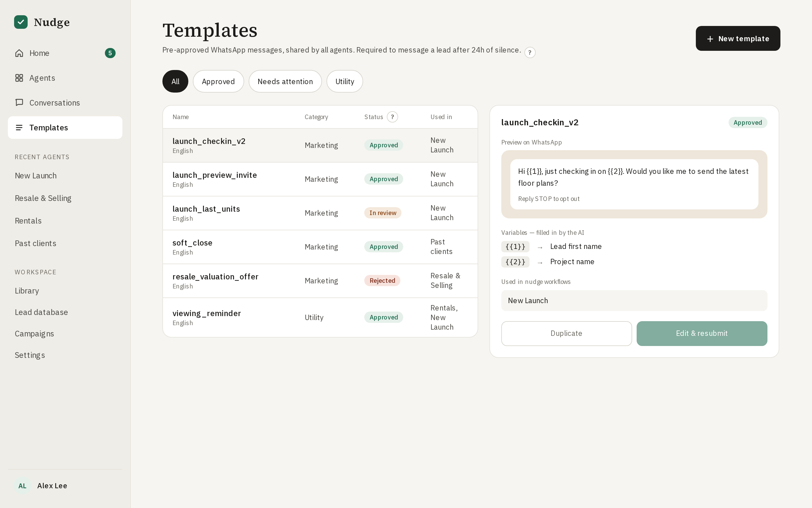Open Agents in the sidebar

65,78
